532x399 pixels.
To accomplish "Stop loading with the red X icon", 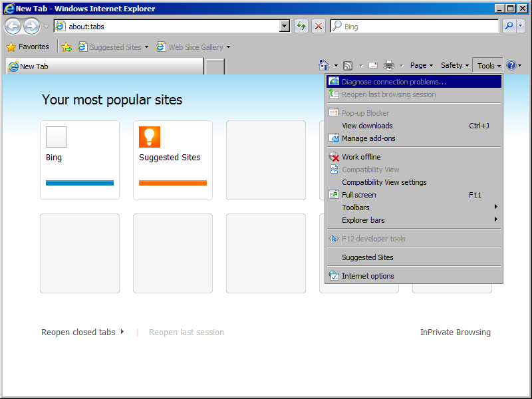I will (319, 26).
